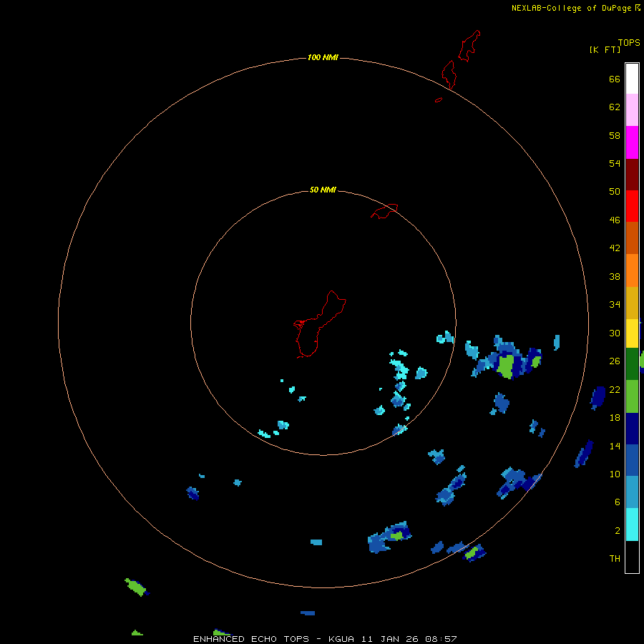Select the 50 legend value
Image resolution: width=644 pixels, height=644 pixels.
coord(615,191)
